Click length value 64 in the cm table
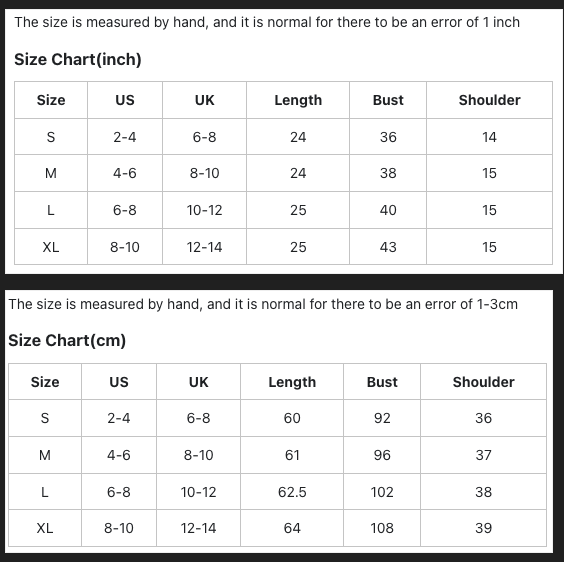This screenshot has height=562, width=564. coord(292,528)
